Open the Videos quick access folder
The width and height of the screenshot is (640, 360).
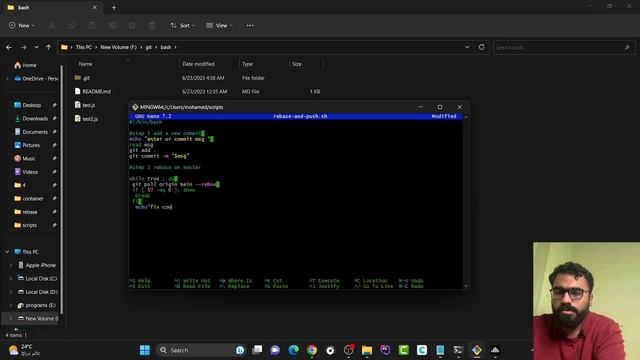click(x=26, y=172)
